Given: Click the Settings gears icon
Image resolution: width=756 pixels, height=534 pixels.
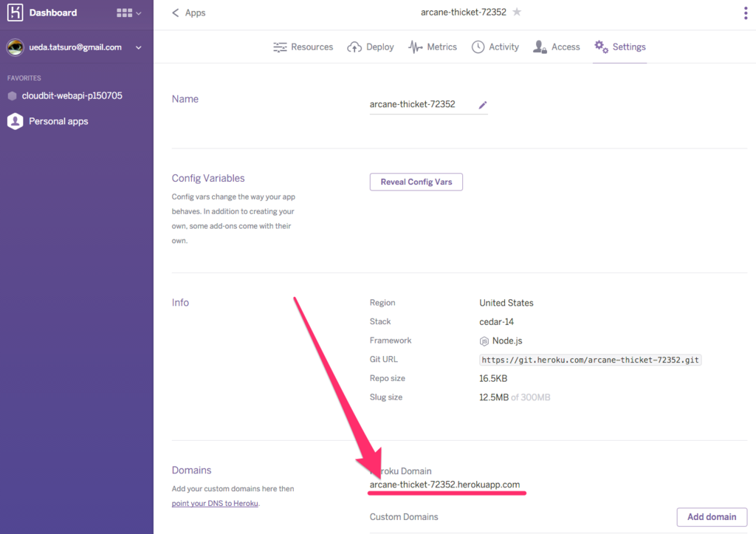Looking at the screenshot, I should 601,47.
